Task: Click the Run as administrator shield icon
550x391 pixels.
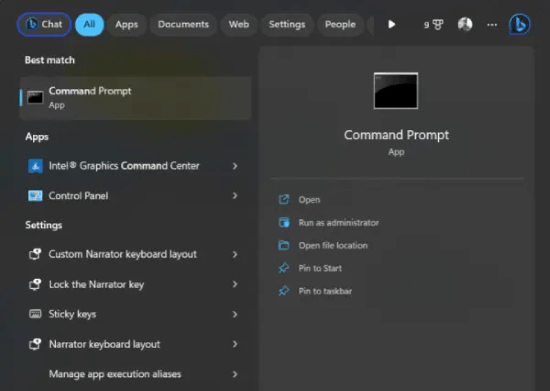Action: click(x=284, y=222)
